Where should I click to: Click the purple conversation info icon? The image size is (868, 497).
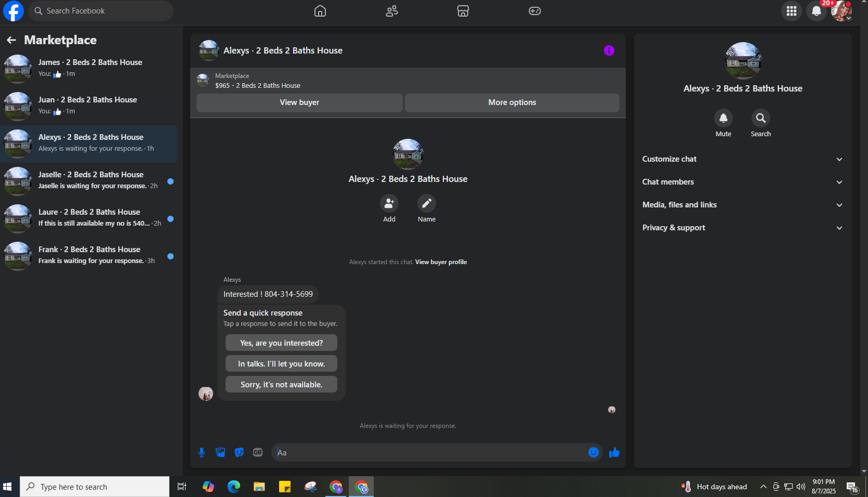[x=609, y=50]
